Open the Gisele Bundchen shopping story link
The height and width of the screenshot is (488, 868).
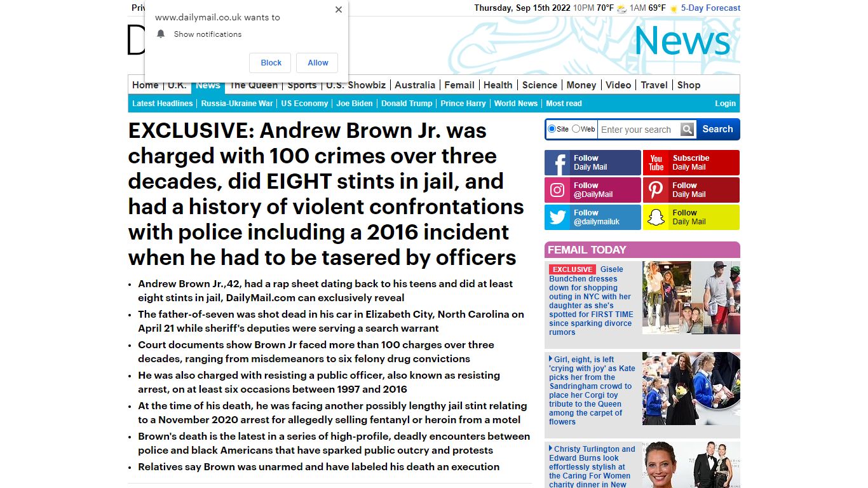tap(592, 301)
